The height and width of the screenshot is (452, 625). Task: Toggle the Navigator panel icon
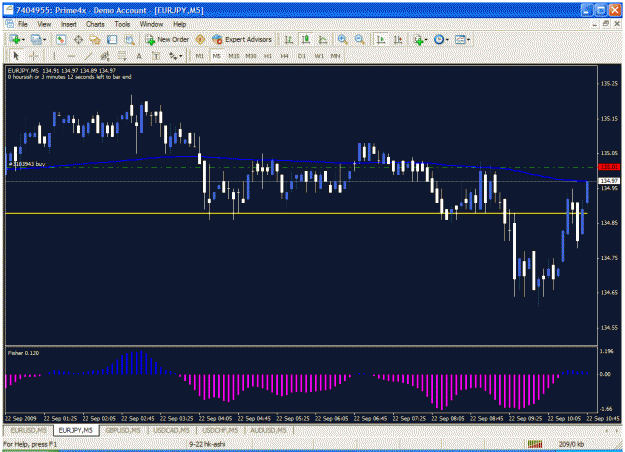tap(95, 39)
